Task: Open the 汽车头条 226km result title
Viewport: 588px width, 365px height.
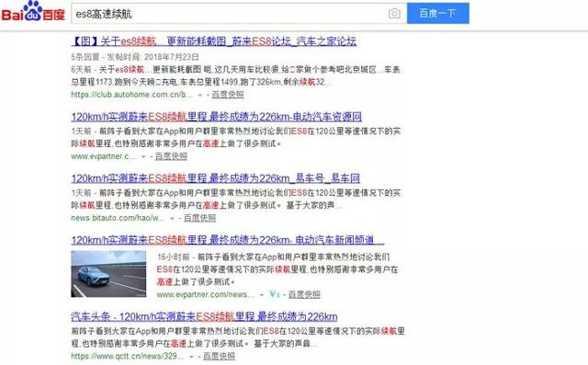Action: pyautogui.click(x=204, y=316)
